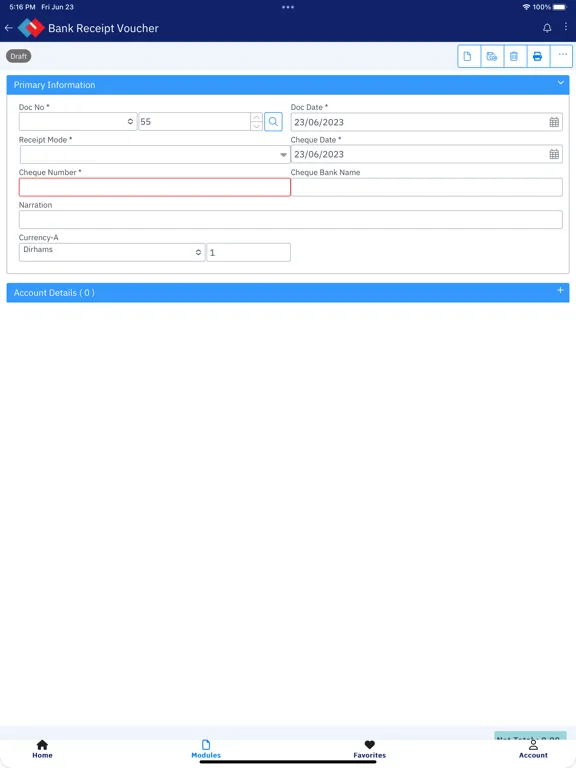576x768 pixels.
Task: Create a new document with the blank-page icon
Action: coord(469,56)
